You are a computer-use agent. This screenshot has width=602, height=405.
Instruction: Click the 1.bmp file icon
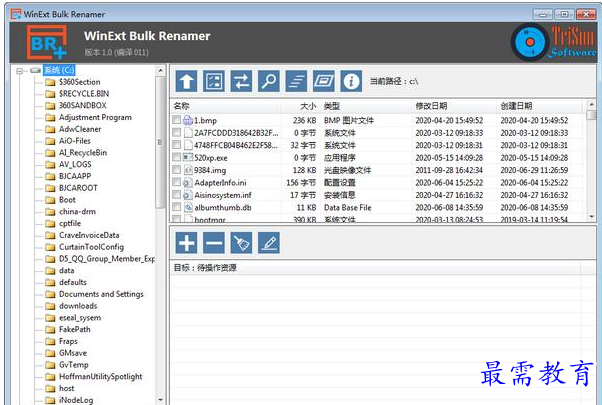click(188, 120)
